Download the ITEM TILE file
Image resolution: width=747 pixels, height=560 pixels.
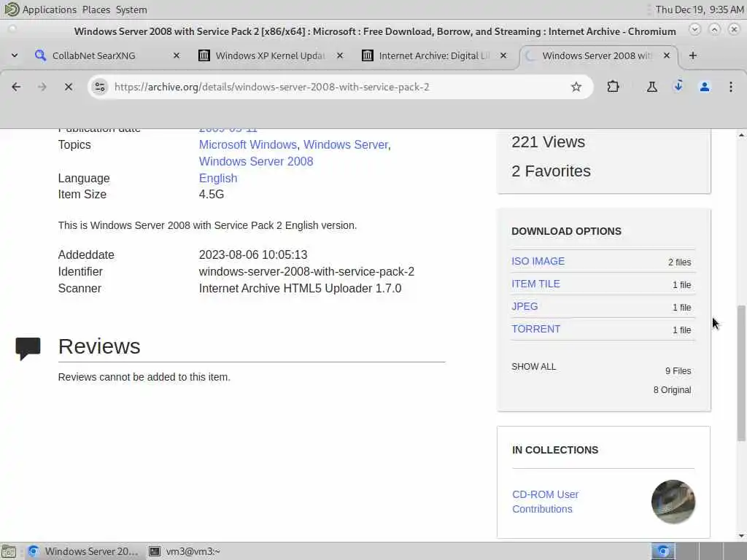click(535, 284)
